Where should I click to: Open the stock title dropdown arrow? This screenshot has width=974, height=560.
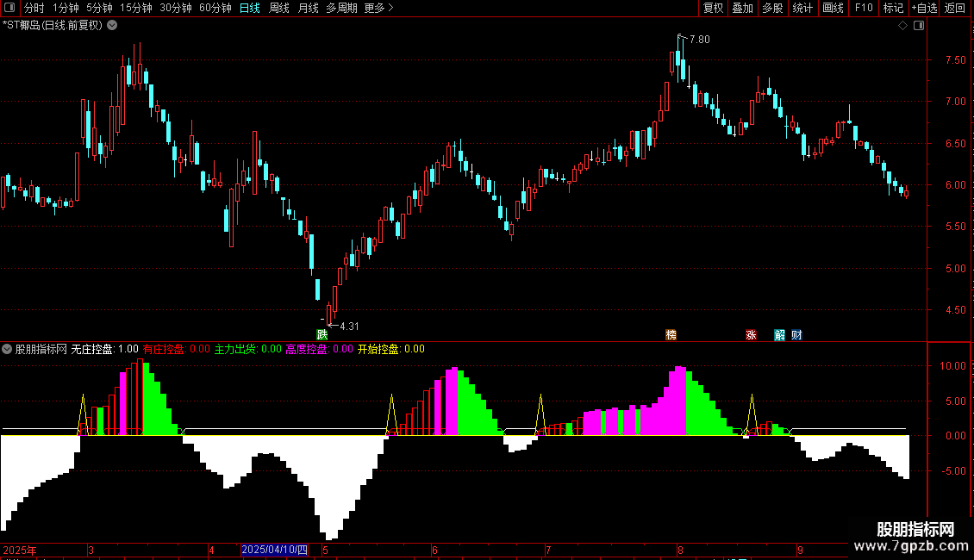coord(112,26)
